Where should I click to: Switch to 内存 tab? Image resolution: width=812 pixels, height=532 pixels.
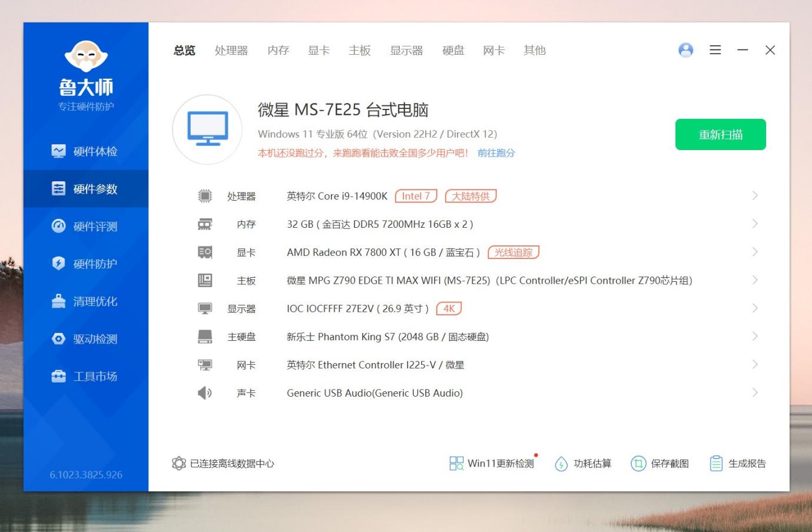coord(279,51)
